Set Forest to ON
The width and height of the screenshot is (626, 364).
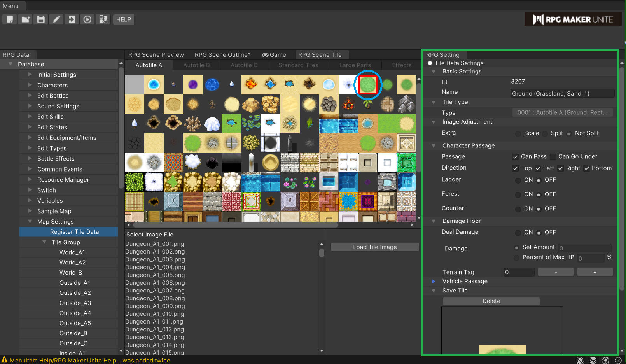518,194
